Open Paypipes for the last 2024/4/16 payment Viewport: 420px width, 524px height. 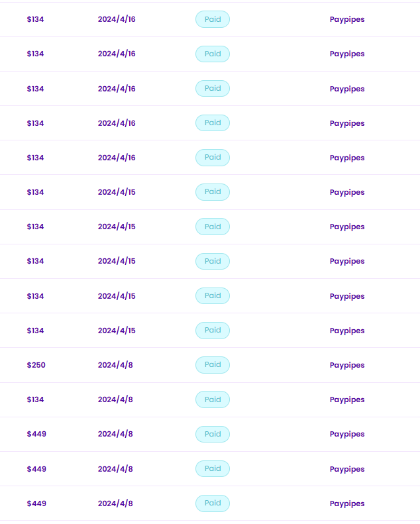pos(347,158)
